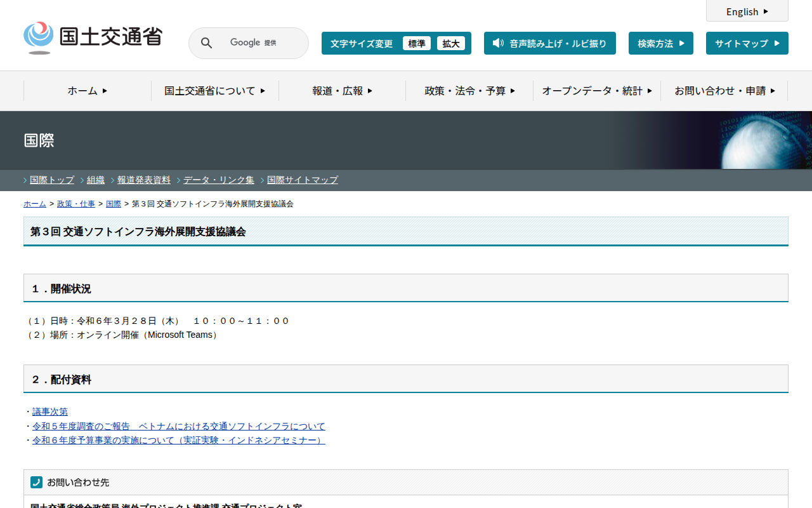Go to 報道発表資料 in sub-navigation
Screen dimensions: 812x508
144,180
